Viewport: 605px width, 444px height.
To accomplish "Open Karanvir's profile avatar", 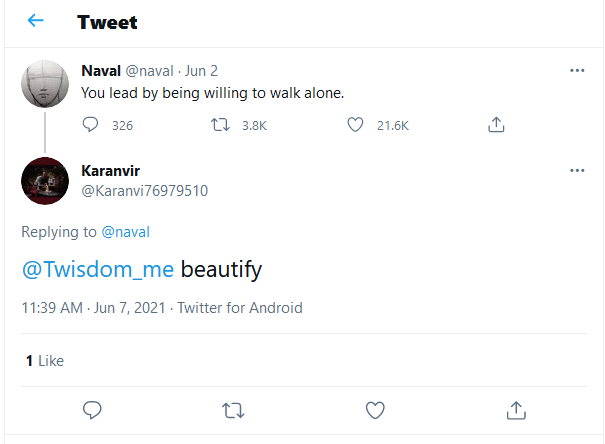I will [x=45, y=181].
